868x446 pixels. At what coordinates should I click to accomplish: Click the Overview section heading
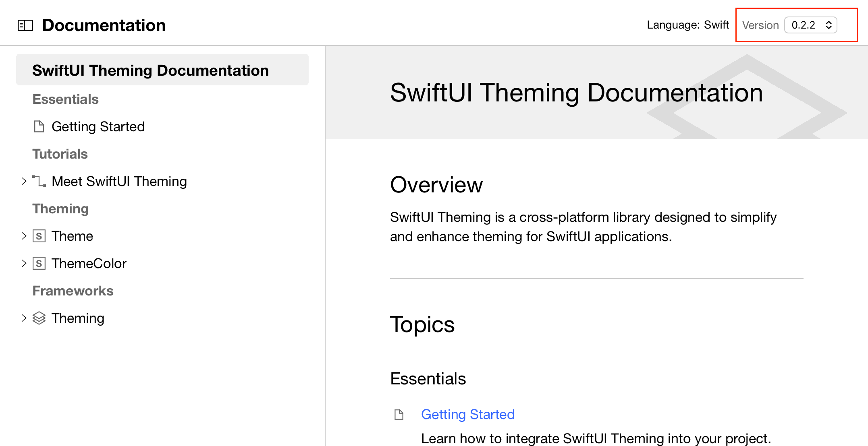coord(436,185)
